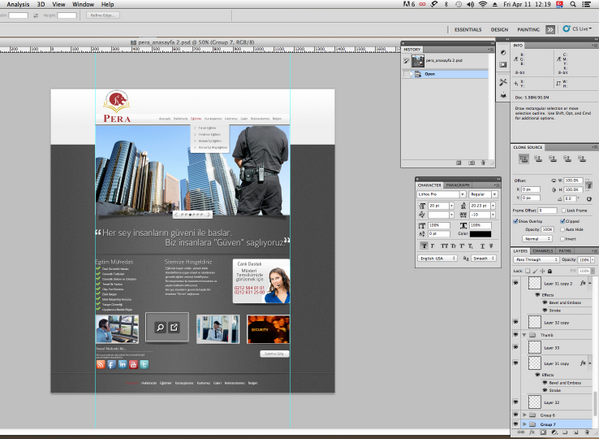The image size is (599, 439).
Task: Click the Underline text style icon
Action: [482, 246]
